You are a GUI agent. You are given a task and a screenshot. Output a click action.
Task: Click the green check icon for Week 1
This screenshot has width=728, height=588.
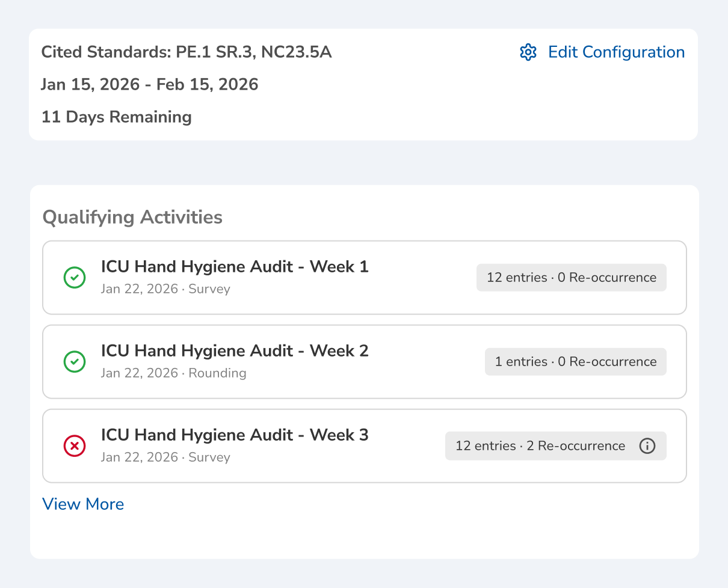pyautogui.click(x=75, y=277)
